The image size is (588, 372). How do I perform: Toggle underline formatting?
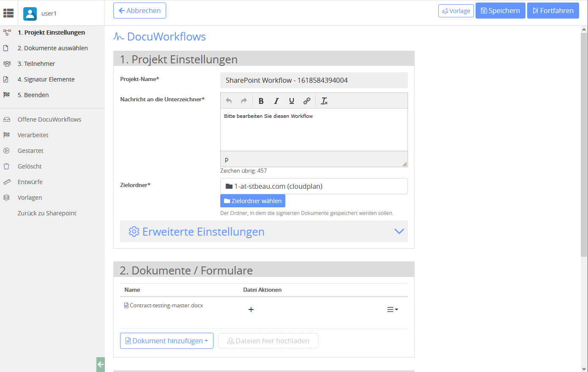click(x=291, y=100)
